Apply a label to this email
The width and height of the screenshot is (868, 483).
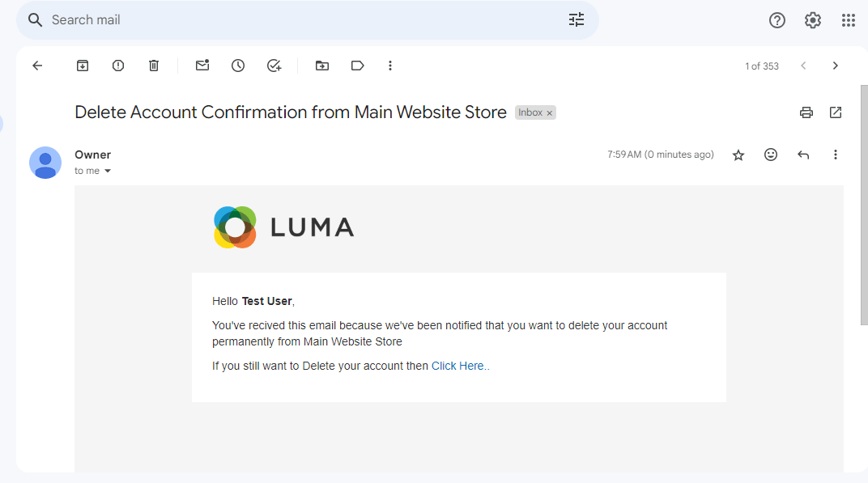(357, 66)
